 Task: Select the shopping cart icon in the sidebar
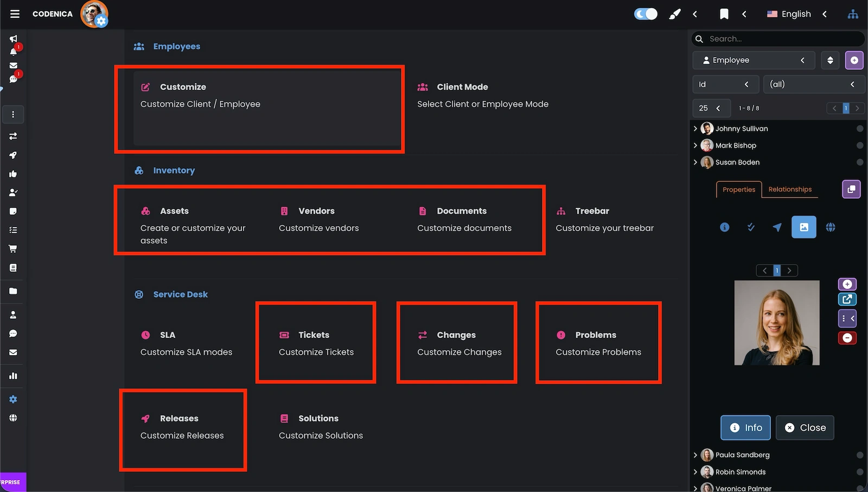point(13,248)
